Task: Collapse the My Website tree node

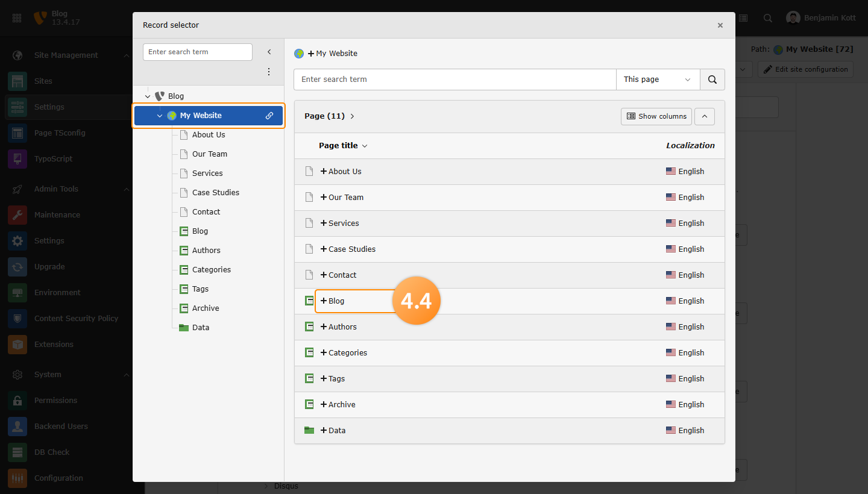Action: (159, 116)
